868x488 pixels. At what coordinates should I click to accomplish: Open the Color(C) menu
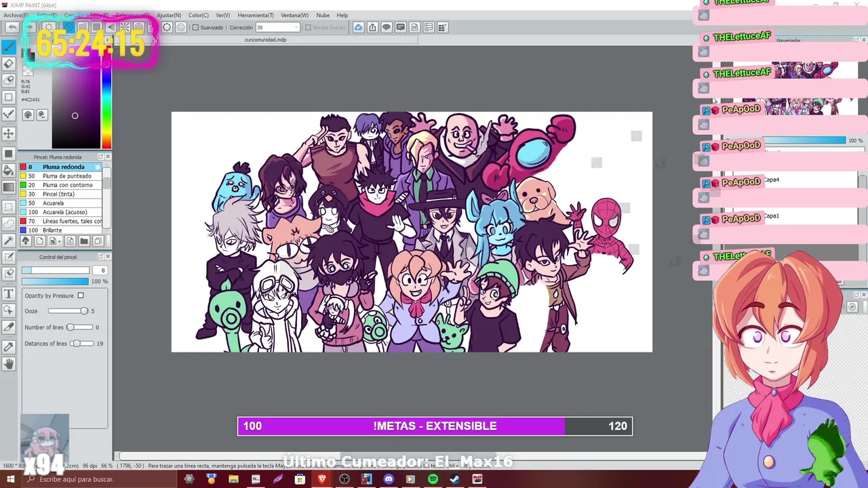[199, 15]
